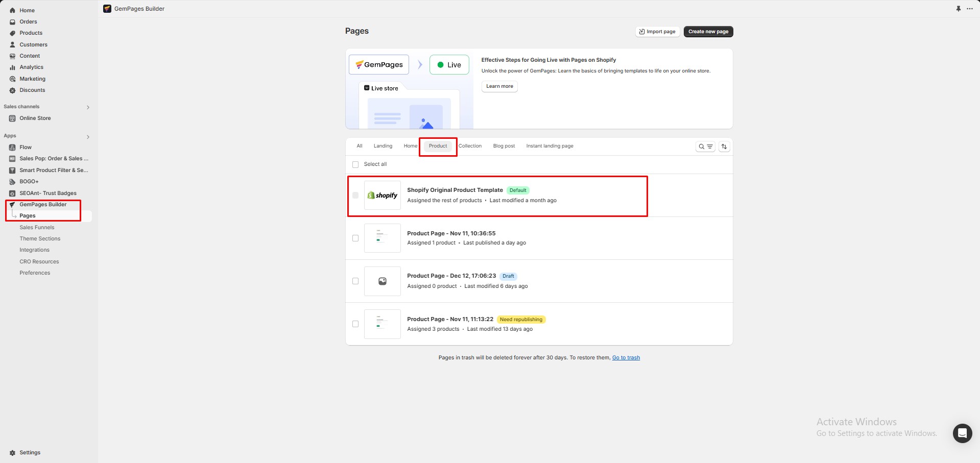Viewport: 980px width, 463px height.
Task: Enable the Select all checkbox
Action: click(x=355, y=164)
